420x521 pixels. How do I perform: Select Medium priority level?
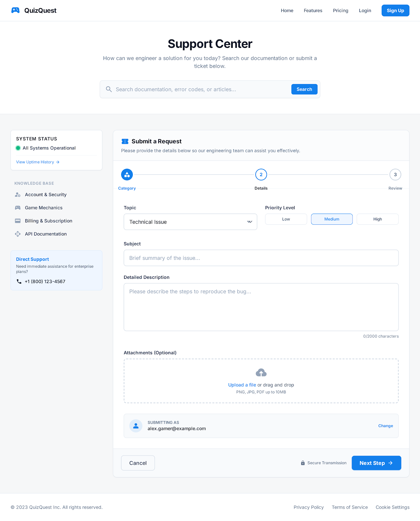point(332,219)
